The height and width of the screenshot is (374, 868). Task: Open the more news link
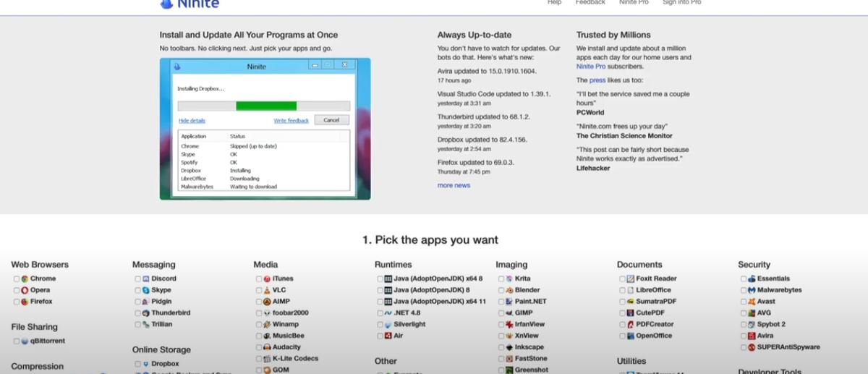coord(454,185)
